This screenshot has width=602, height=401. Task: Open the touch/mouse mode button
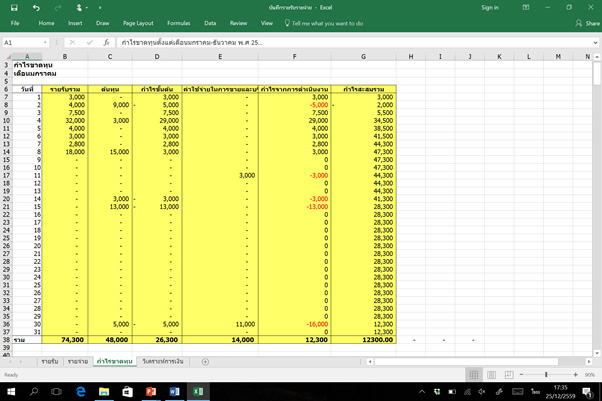(x=80, y=8)
